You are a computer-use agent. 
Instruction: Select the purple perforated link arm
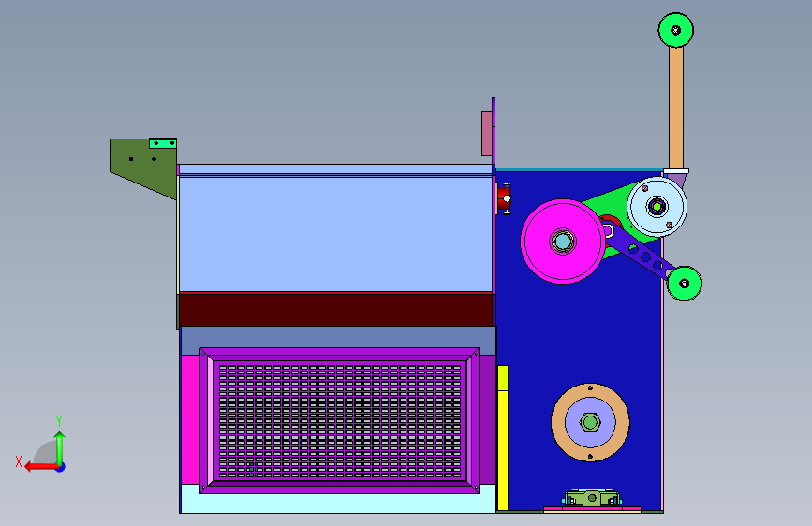[x=638, y=251]
